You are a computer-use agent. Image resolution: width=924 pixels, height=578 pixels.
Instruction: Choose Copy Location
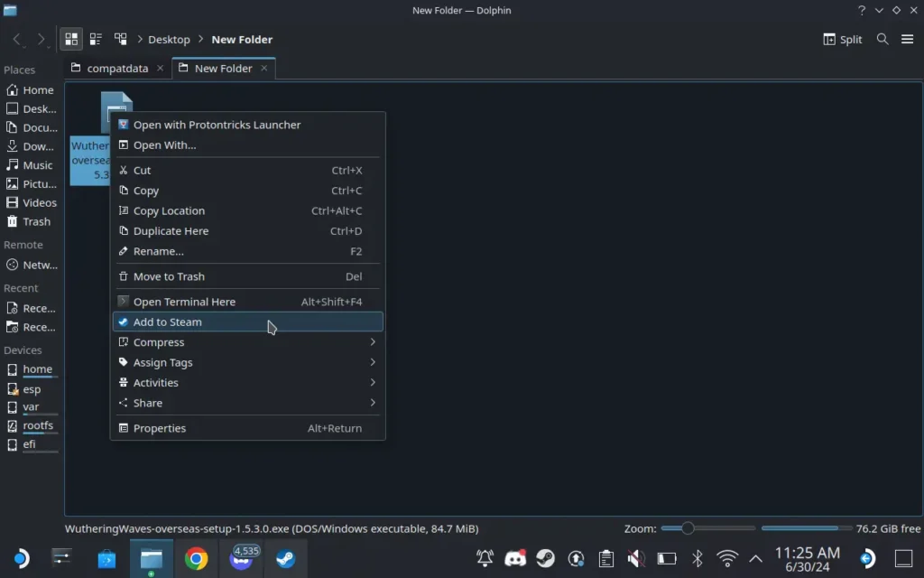click(x=247, y=210)
